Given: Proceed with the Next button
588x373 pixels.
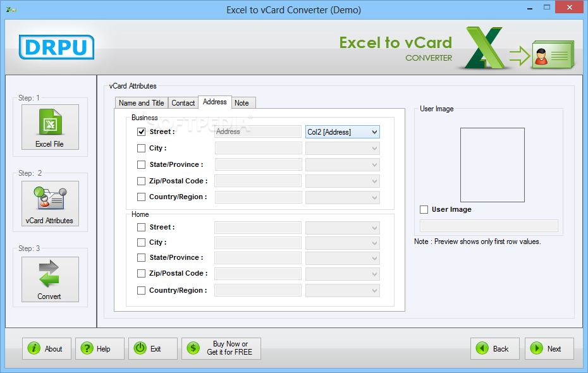Looking at the screenshot, I should [x=549, y=348].
